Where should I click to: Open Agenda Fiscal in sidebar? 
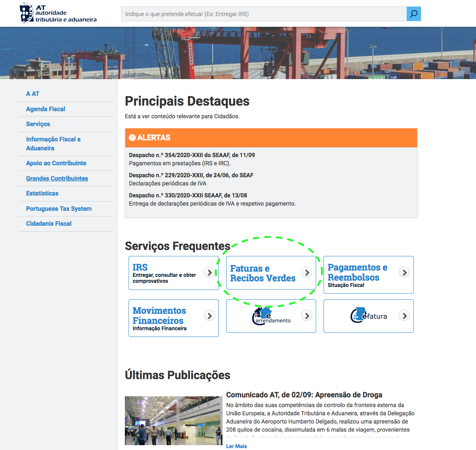45,109
